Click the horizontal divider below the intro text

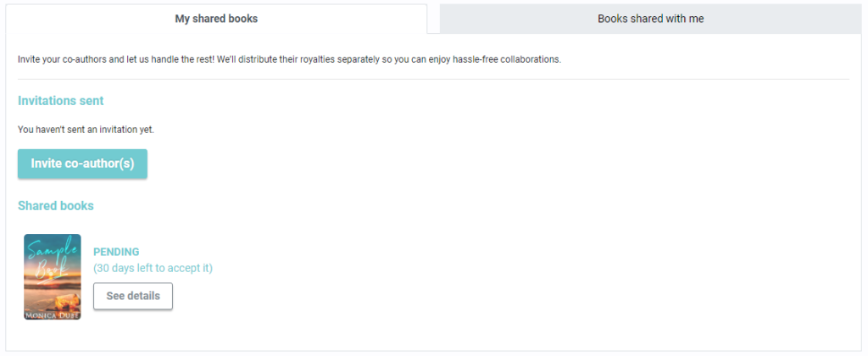coord(433,79)
